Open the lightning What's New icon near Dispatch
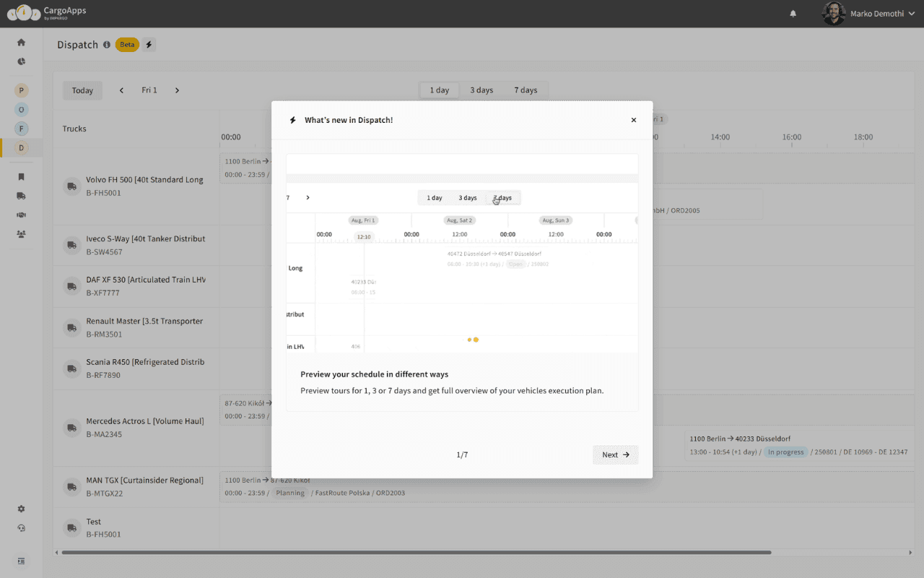Image resolution: width=924 pixels, height=578 pixels. point(149,44)
